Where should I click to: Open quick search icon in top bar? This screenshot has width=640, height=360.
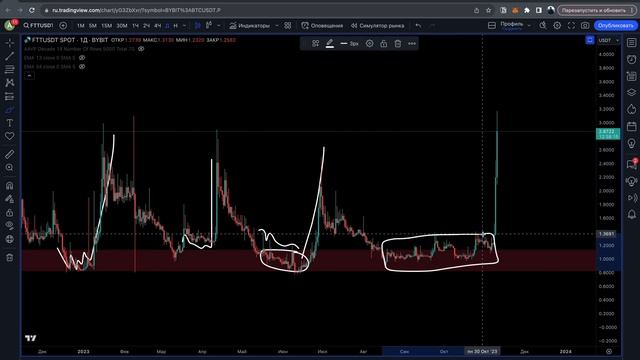coord(542,26)
